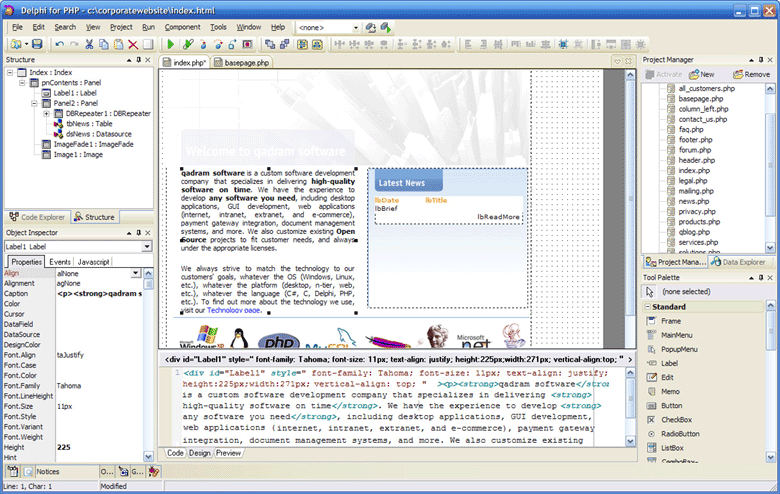The image size is (780, 494).
Task: Click the bug icon in bottom panel
Action: click(x=154, y=471)
